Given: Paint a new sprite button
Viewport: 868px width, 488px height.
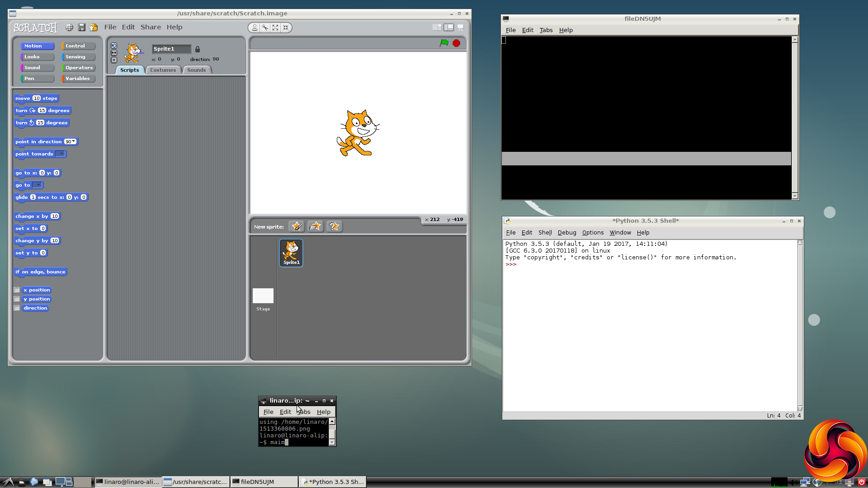Looking at the screenshot, I should pyautogui.click(x=297, y=226).
